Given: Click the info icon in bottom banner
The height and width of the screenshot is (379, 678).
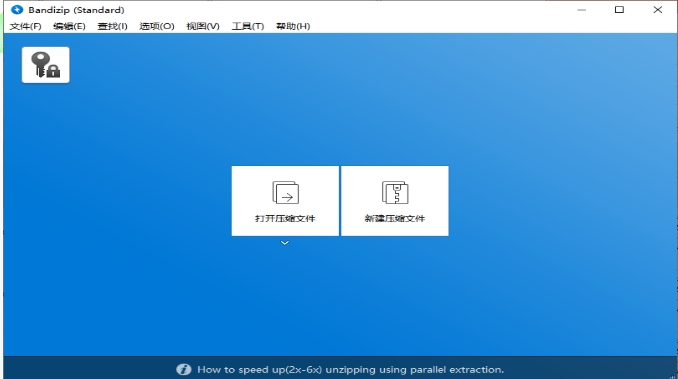Looking at the screenshot, I should 183,369.
